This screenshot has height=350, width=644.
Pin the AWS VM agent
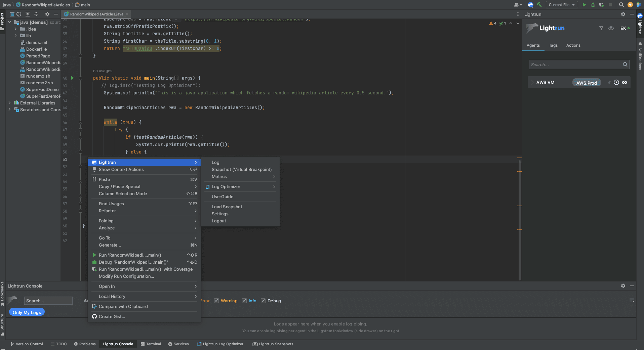click(609, 82)
